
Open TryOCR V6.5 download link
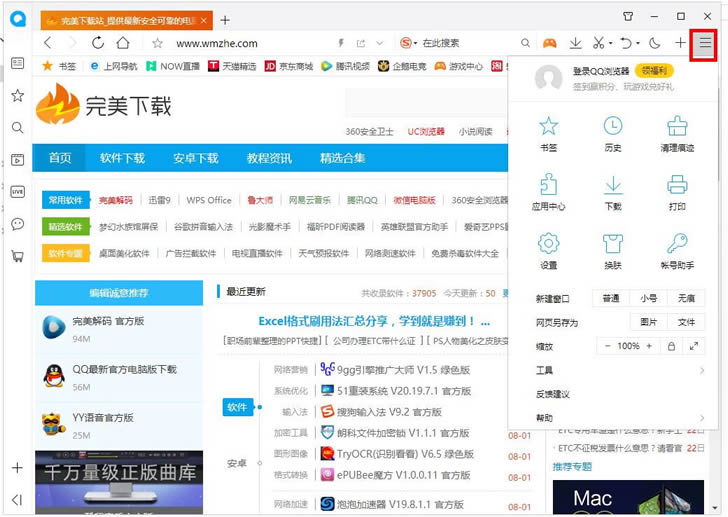[x=405, y=454]
